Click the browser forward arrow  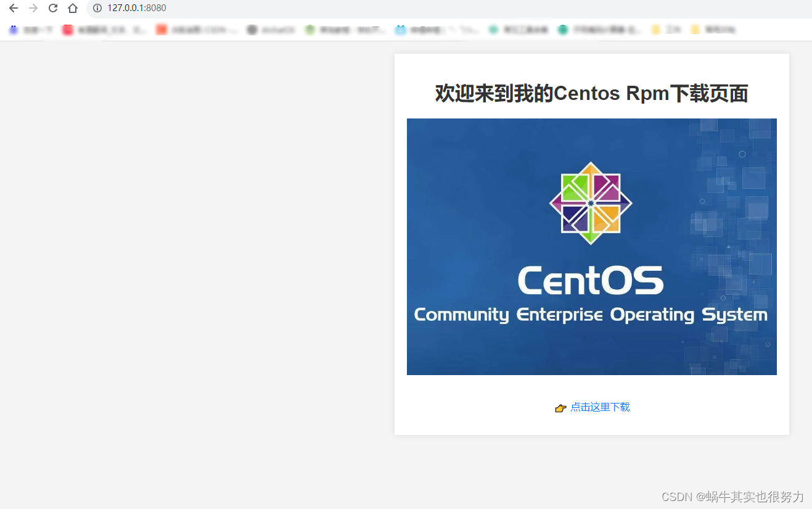(x=33, y=8)
